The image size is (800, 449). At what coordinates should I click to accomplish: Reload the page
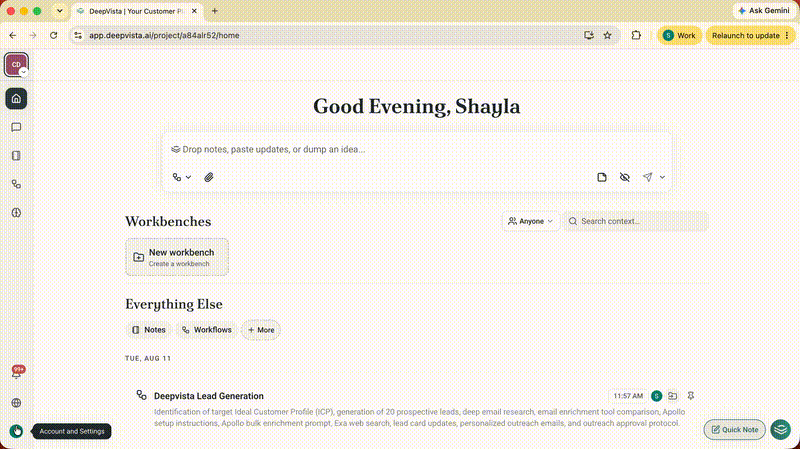[54, 35]
